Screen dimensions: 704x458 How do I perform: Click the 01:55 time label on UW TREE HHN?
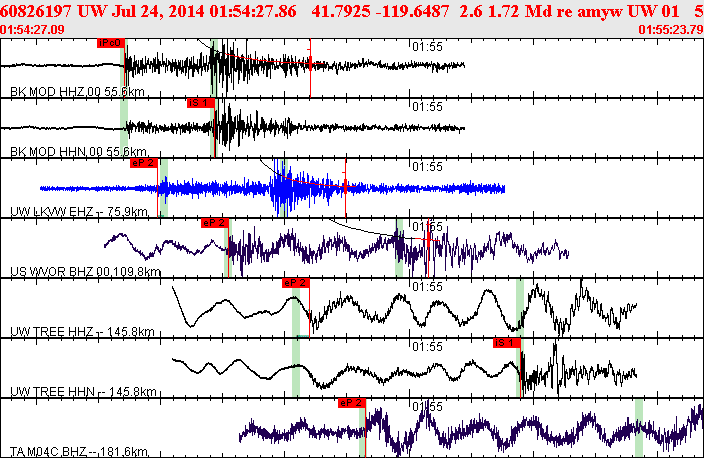point(427,347)
